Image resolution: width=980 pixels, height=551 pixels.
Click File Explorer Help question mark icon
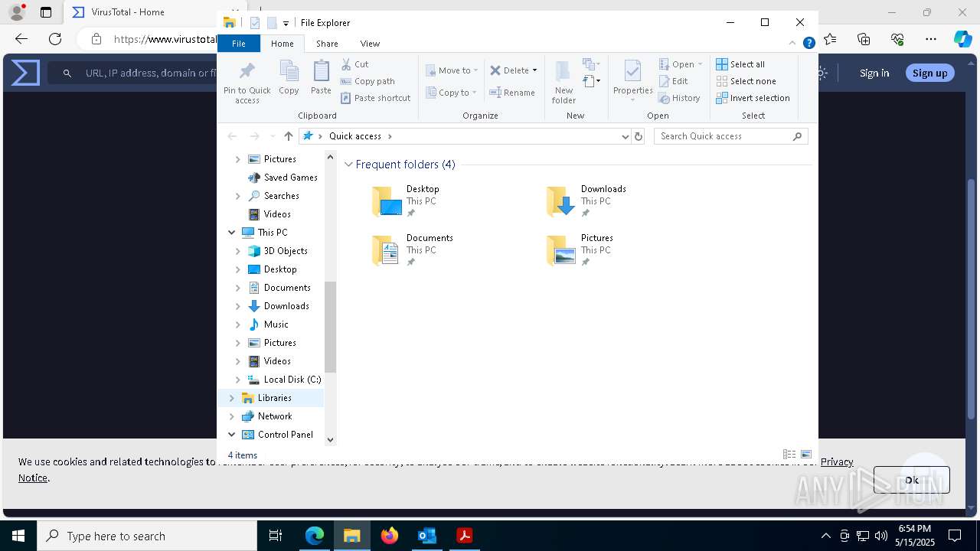click(808, 44)
